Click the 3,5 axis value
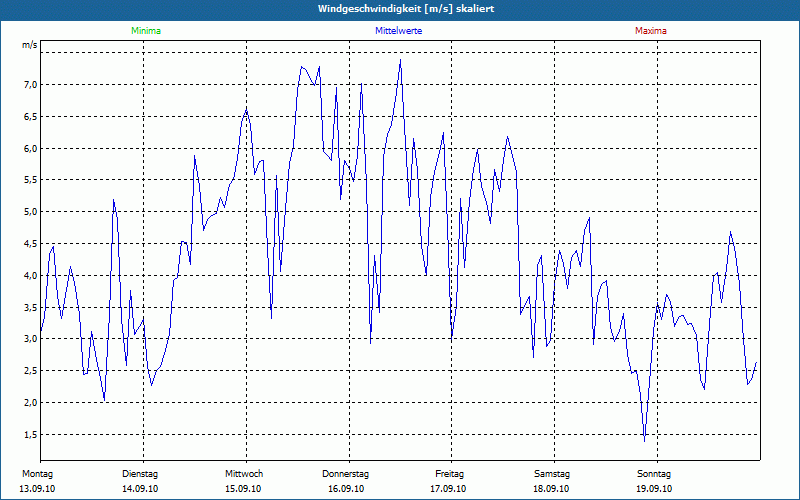 31,308
